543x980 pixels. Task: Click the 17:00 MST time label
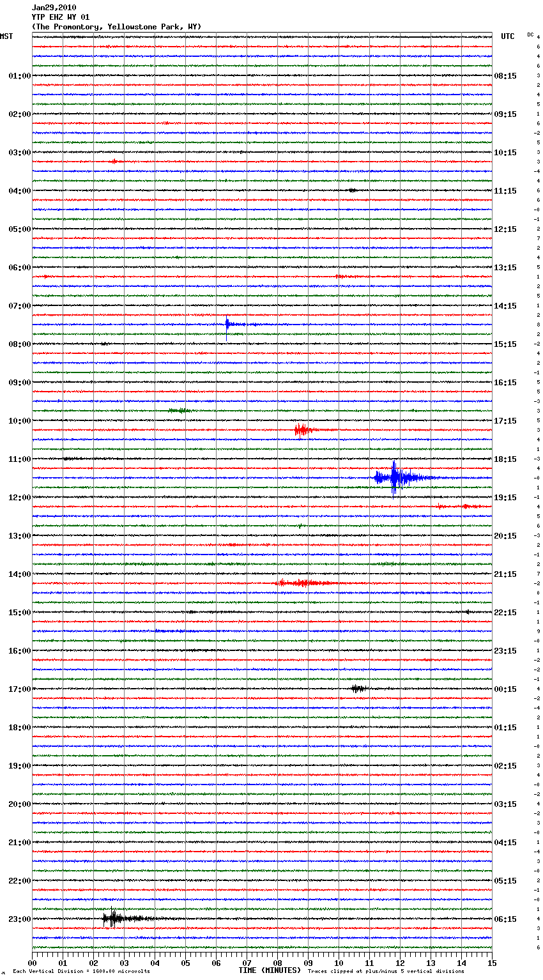[x=20, y=689]
